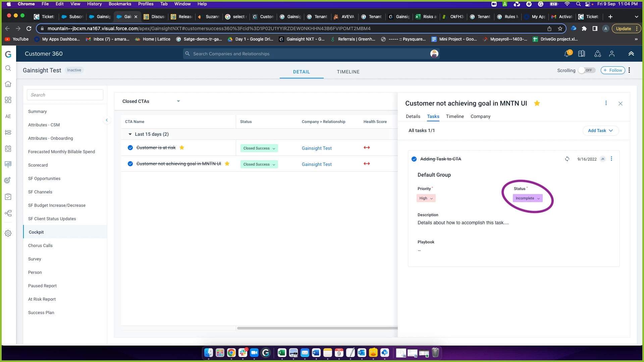644x362 pixels.
Task: Click the Chrome Update button
Action: coord(626,28)
